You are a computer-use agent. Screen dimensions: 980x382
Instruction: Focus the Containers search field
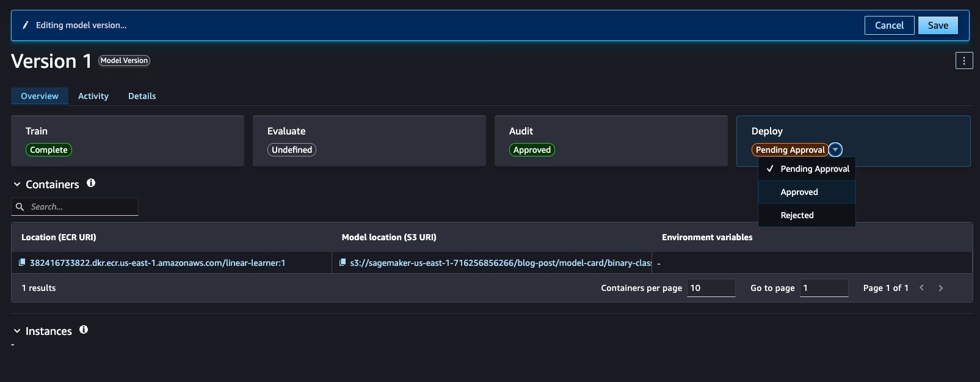tap(74, 207)
